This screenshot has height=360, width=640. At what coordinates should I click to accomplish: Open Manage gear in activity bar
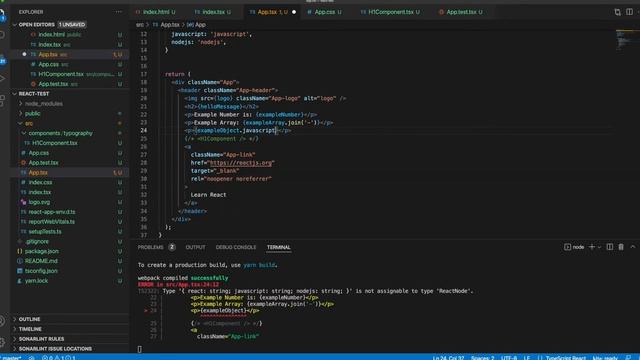coord(2,342)
